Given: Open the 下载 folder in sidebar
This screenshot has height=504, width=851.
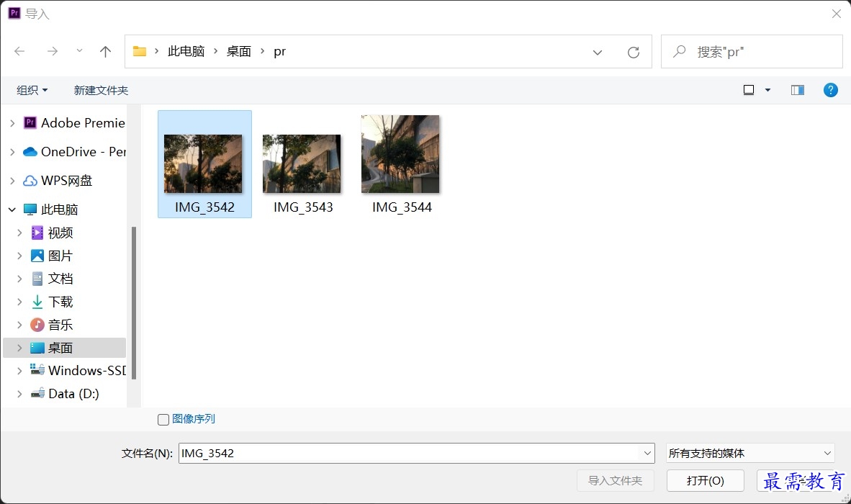Looking at the screenshot, I should coord(52,302).
